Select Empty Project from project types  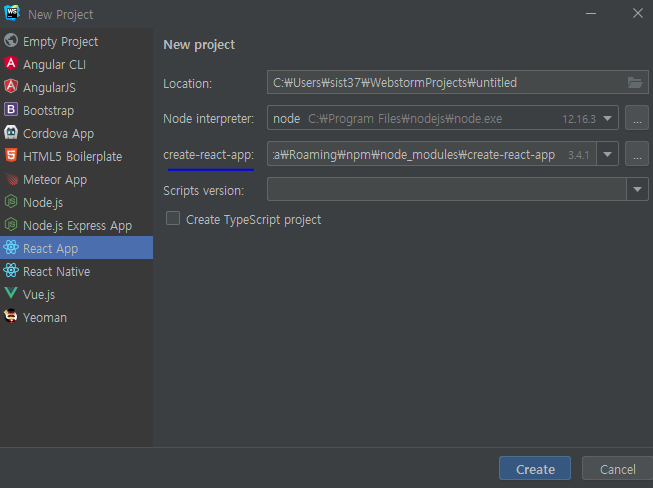(77, 41)
